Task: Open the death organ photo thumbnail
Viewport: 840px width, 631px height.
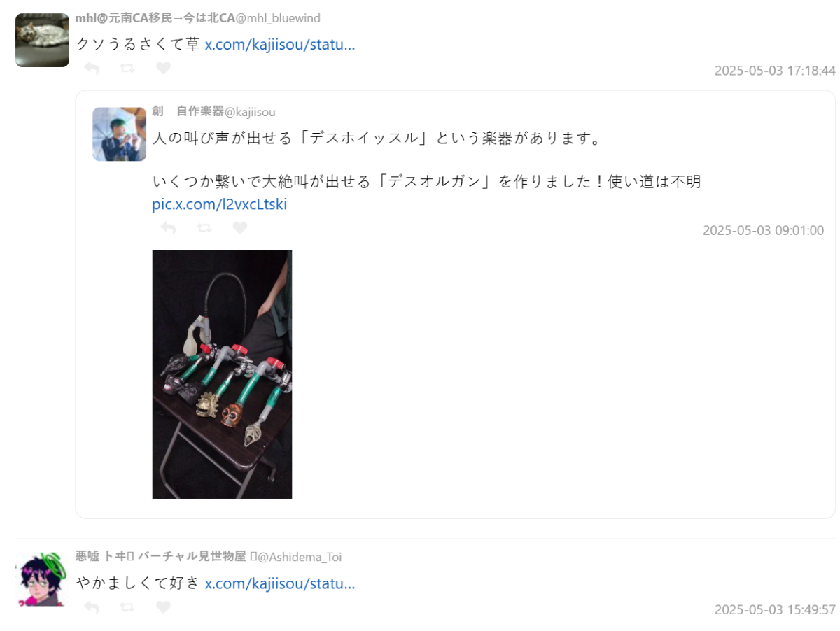Action: coord(222,374)
